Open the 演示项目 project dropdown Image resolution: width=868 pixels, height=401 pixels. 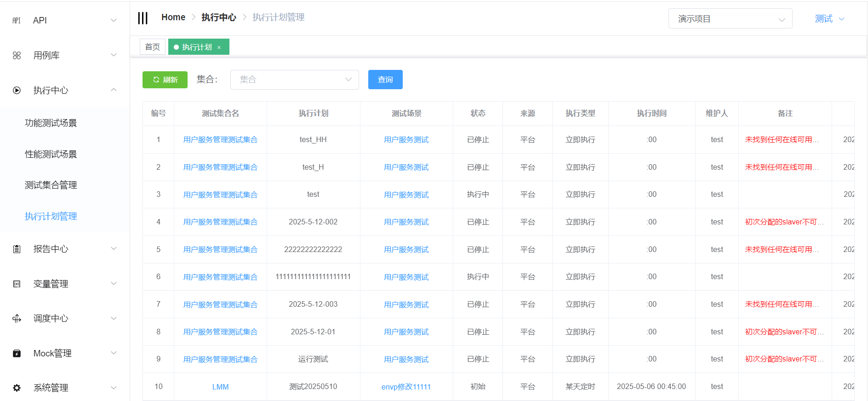click(730, 19)
